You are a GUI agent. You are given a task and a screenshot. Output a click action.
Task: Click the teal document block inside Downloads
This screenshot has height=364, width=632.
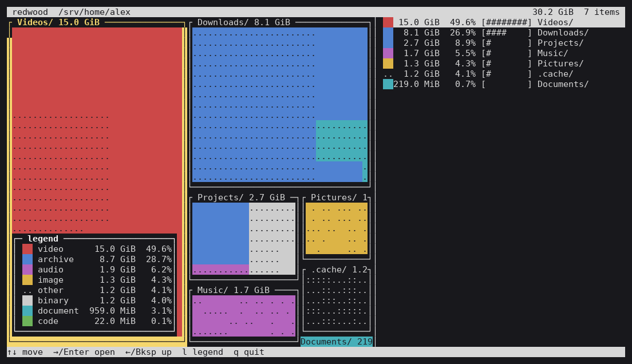click(x=342, y=140)
